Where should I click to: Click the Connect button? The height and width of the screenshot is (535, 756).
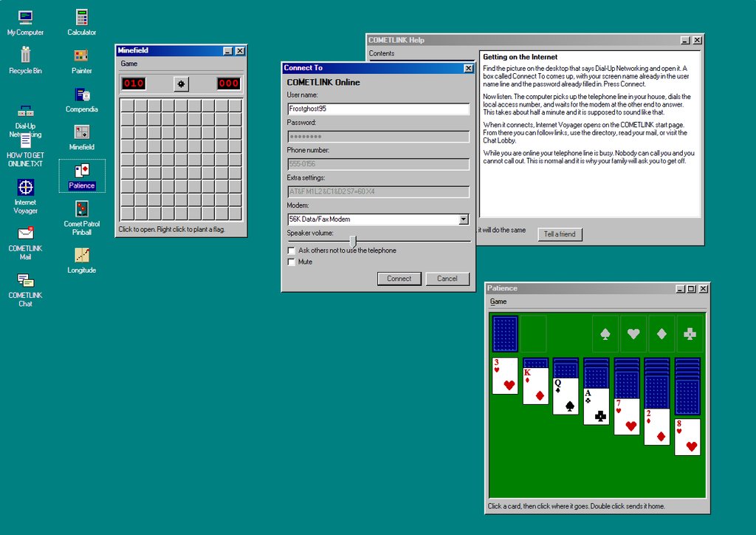(399, 279)
